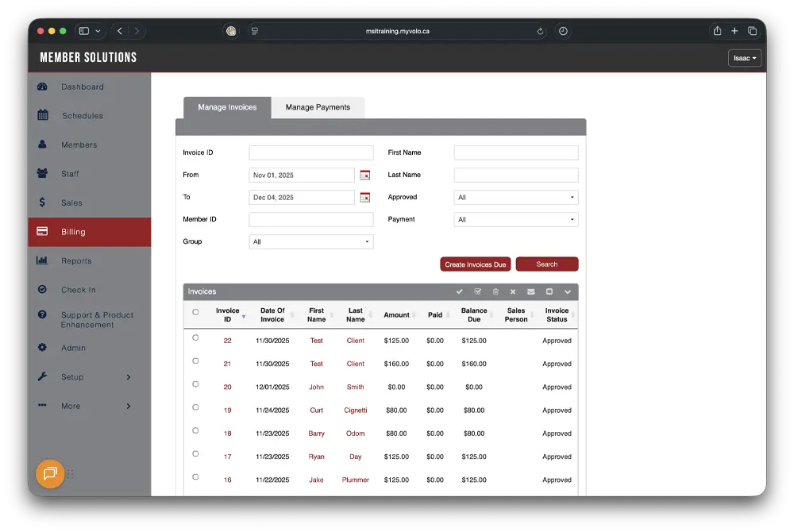Click the Create Invoices Due button
This screenshot has height=532, width=794.
click(x=475, y=264)
